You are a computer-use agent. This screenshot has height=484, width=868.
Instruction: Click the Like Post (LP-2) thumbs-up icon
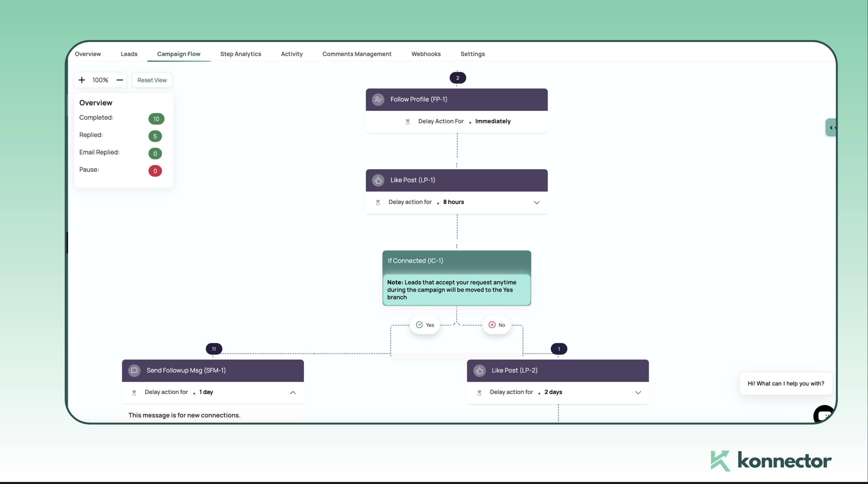tap(479, 371)
